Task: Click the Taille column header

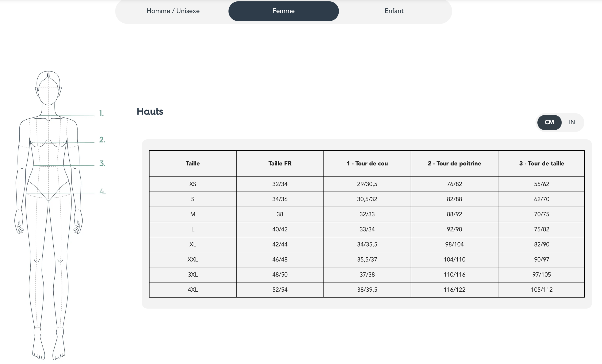Action: (193, 164)
